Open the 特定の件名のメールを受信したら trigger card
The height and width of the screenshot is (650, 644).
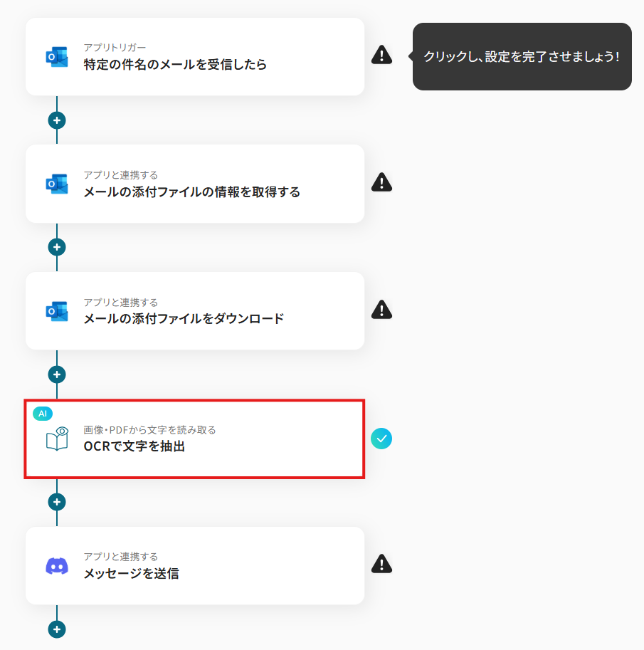(x=195, y=57)
